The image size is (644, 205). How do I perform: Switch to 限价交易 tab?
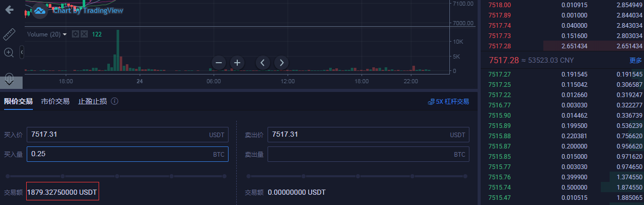point(18,101)
